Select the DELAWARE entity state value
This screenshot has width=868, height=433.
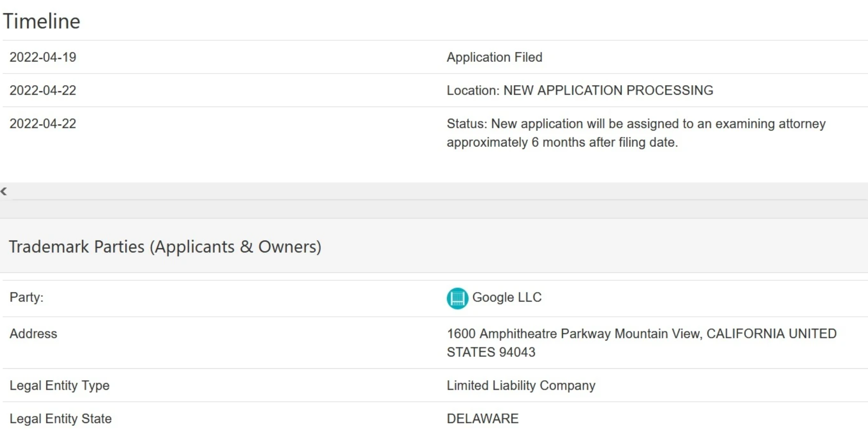(483, 419)
